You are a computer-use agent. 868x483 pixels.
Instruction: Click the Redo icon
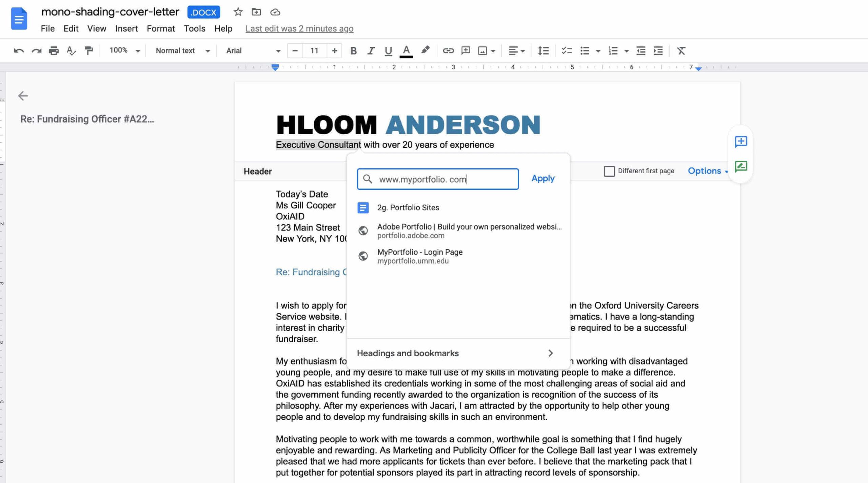(x=36, y=51)
